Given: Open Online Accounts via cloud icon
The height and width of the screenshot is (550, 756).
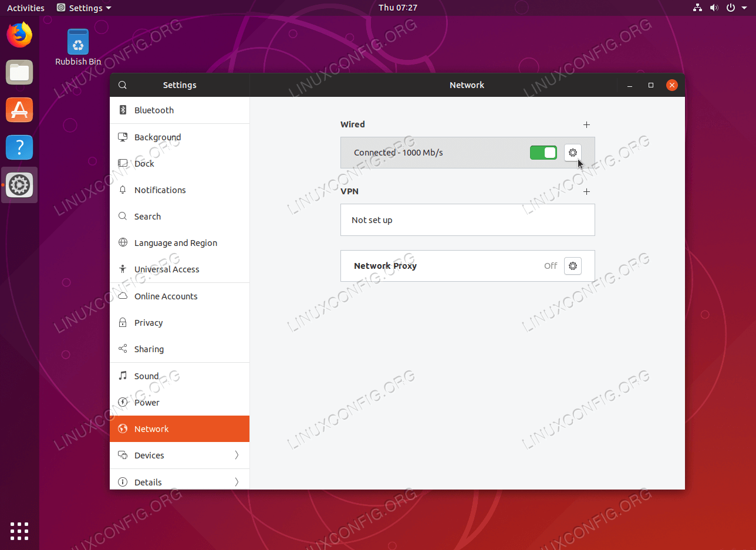Looking at the screenshot, I should [123, 296].
